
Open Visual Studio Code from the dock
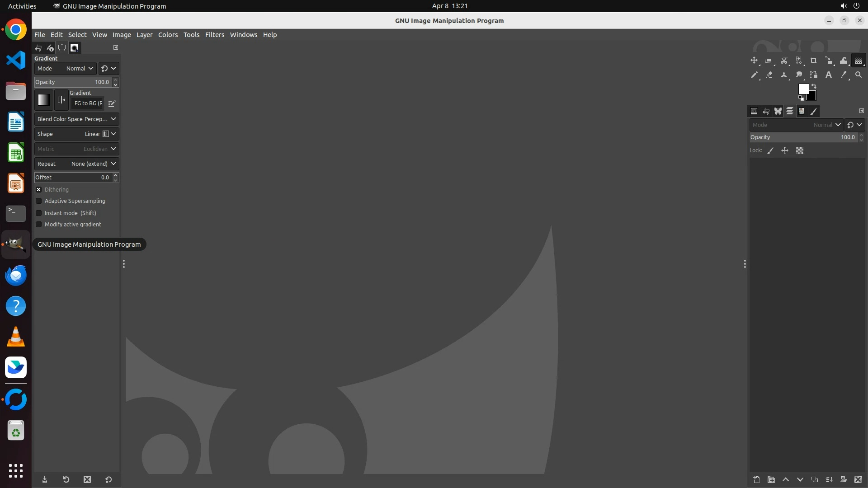click(16, 60)
